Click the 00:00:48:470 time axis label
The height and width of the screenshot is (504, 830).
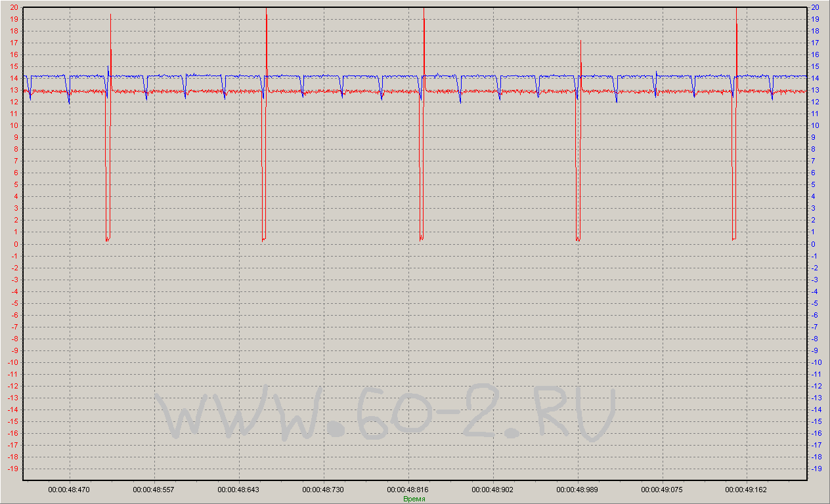tap(69, 490)
